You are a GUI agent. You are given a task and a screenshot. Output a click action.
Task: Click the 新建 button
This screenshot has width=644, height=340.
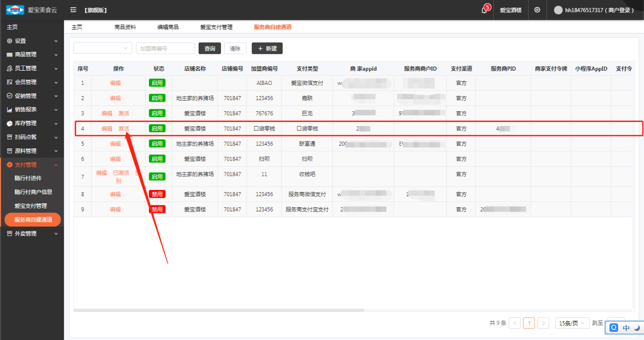pyautogui.click(x=267, y=48)
